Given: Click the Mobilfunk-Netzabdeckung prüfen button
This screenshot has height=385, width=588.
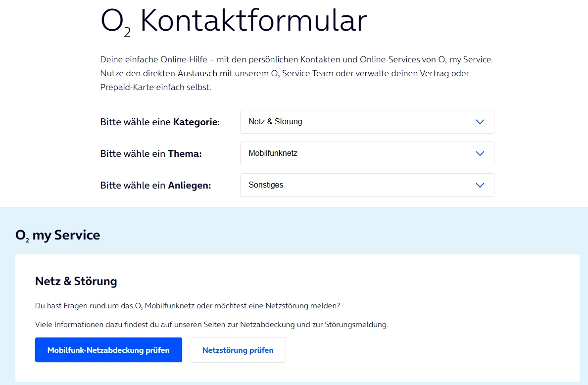Looking at the screenshot, I should (108, 350).
